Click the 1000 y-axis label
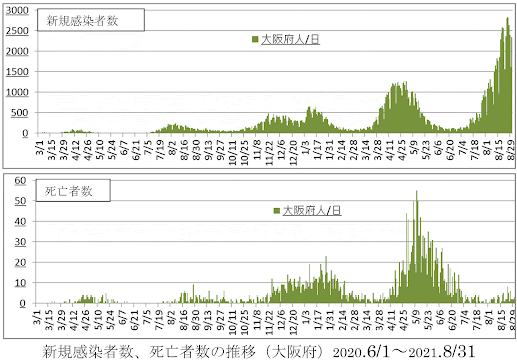The width and height of the screenshot is (517, 362). 17,92
